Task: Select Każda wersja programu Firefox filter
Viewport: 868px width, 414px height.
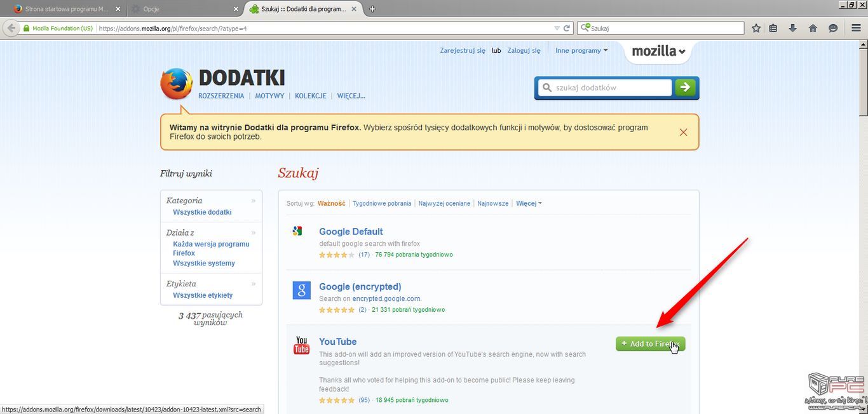Action: (211, 248)
